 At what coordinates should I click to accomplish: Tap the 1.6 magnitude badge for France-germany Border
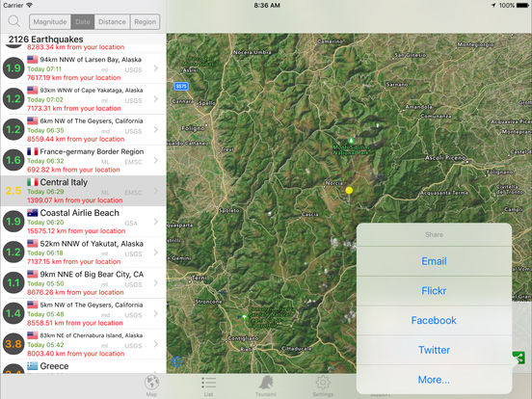coord(13,160)
